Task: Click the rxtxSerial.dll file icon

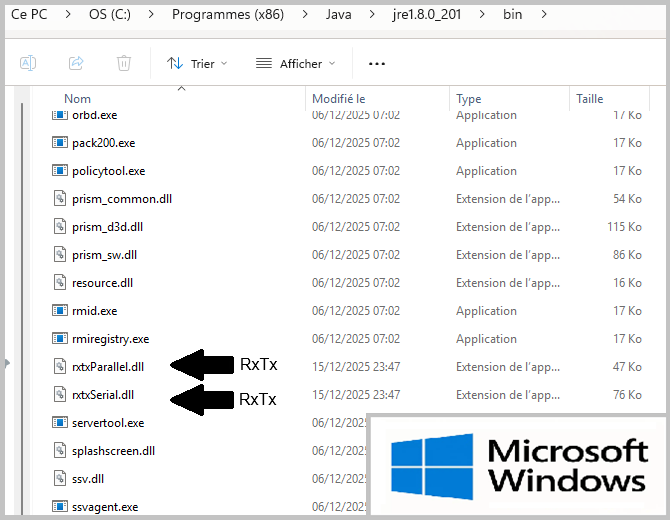Action: pyautogui.click(x=59, y=395)
